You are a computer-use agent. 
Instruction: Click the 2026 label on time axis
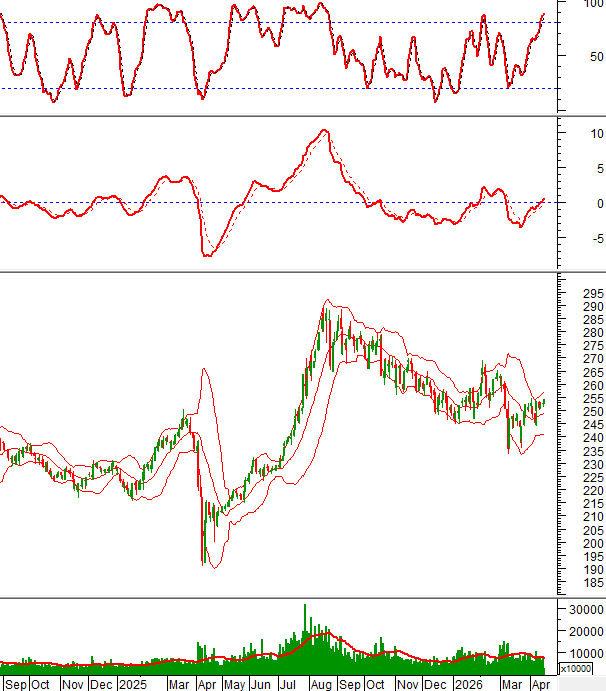click(x=468, y=684)
